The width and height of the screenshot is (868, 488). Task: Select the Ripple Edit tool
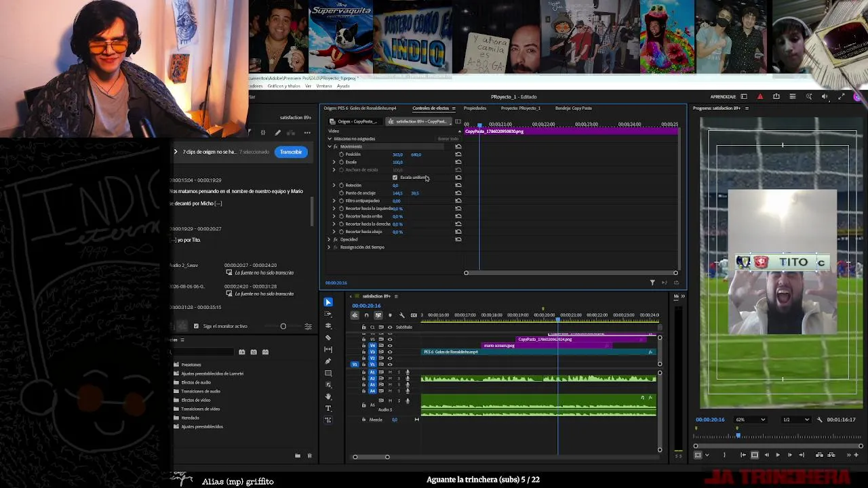[328, 326]
